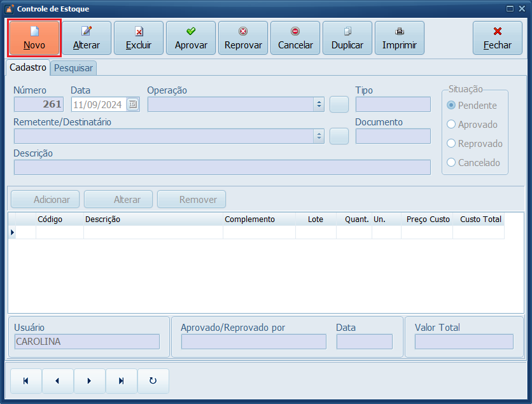Viewport: 532px width, 404px height.
Task: Go to the last record
Action: point(121,381)
